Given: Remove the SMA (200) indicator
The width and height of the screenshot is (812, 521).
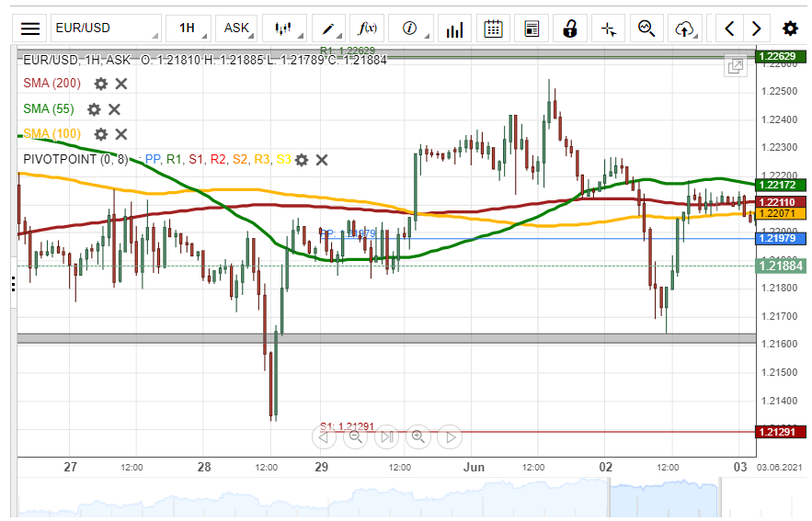Looking at the screenshot, I should (x=120, y=84).
